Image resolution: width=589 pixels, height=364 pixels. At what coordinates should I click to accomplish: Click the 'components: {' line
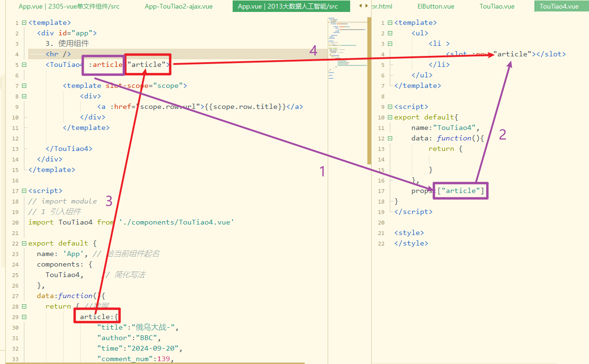pos(64,265)
